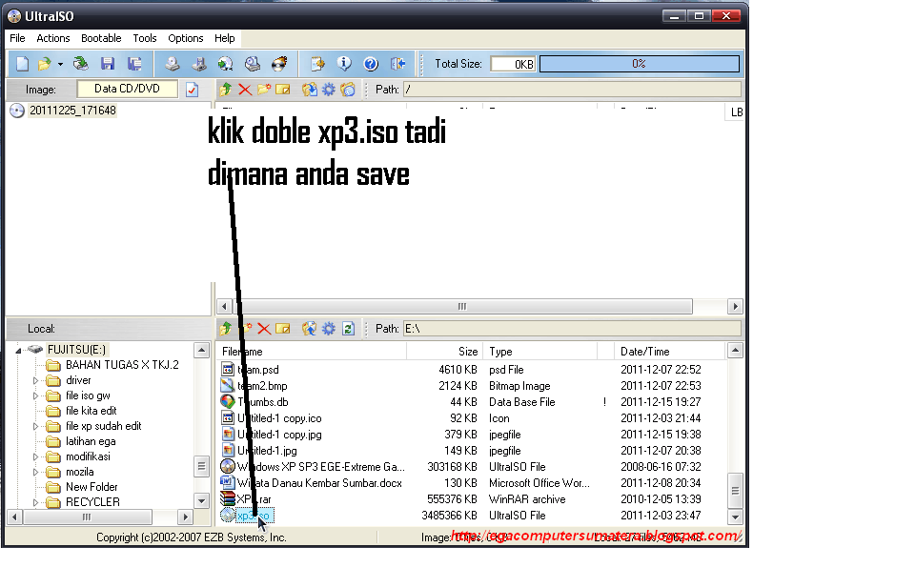Sort local files by Size column header
This screenshot has height=588, width=916.
coord(444,352)
